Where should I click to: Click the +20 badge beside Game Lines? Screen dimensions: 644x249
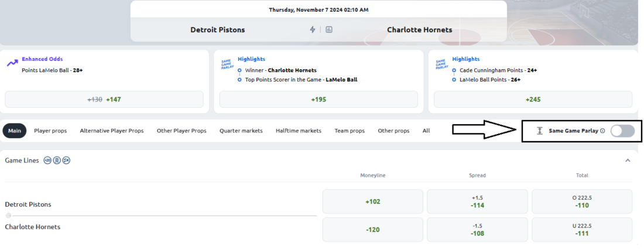coord(47,161)
